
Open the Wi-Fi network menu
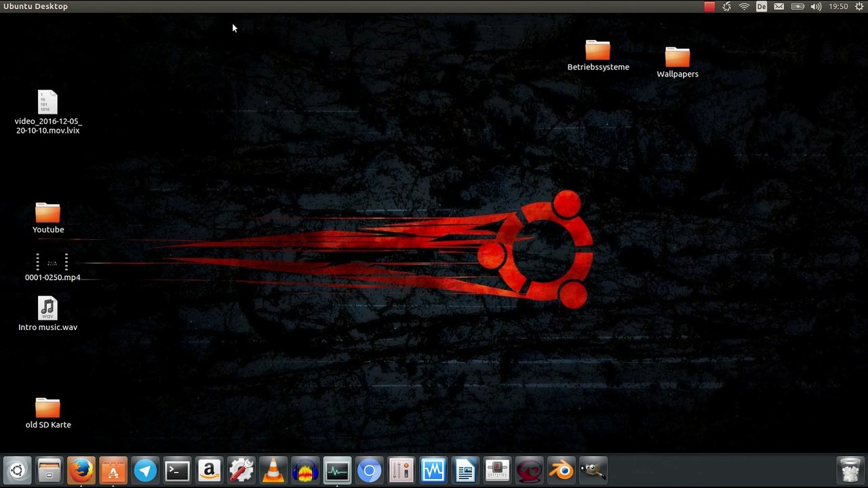point(744,6)
